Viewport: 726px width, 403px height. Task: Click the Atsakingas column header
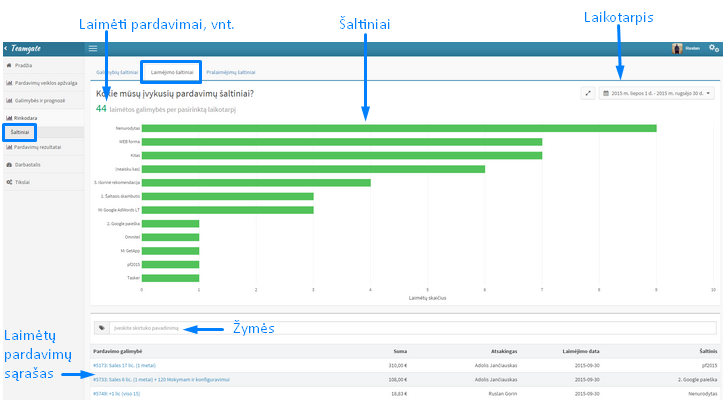tap(504, 351)
